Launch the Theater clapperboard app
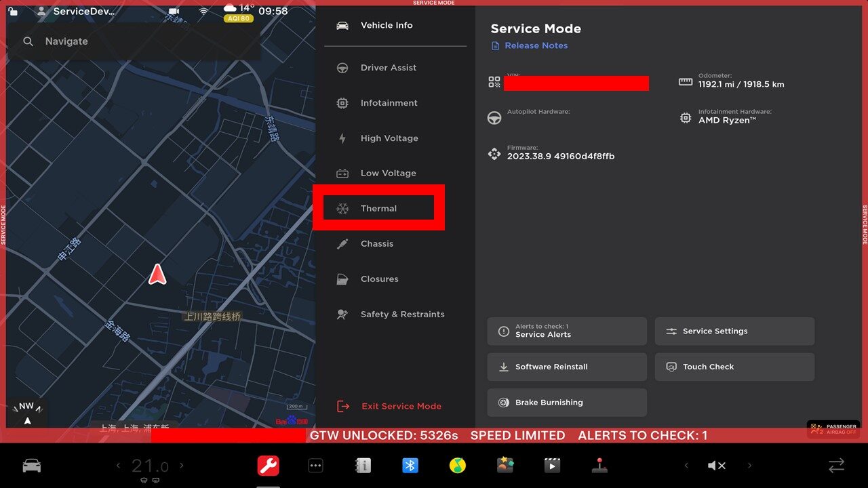The width and height of the screenshot is (868, 488). coord(552,466)
